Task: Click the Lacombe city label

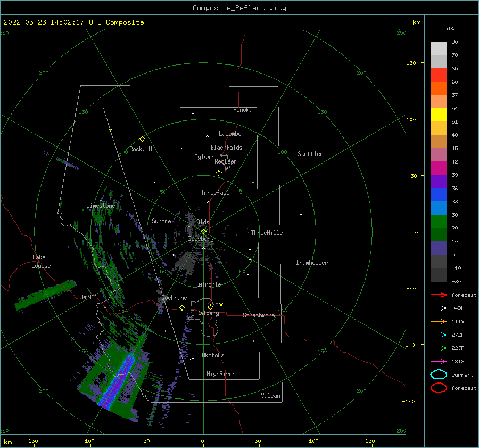Action: [230, 134]
